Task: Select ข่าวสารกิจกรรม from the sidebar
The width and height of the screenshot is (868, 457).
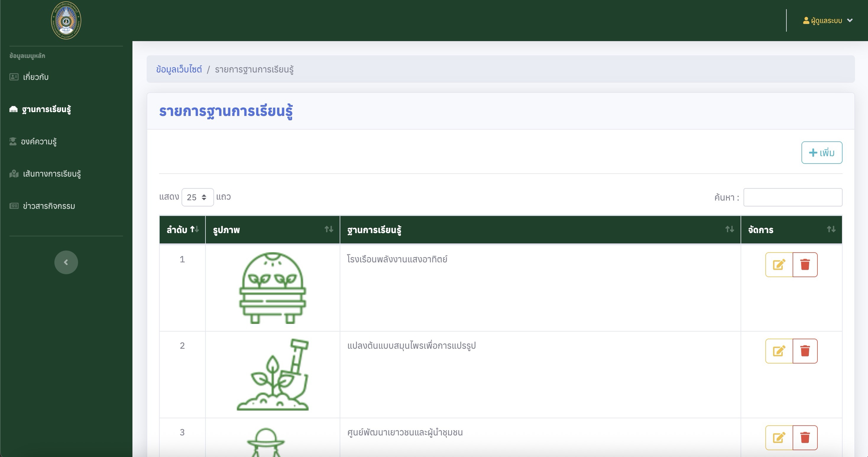Action: 49,206
